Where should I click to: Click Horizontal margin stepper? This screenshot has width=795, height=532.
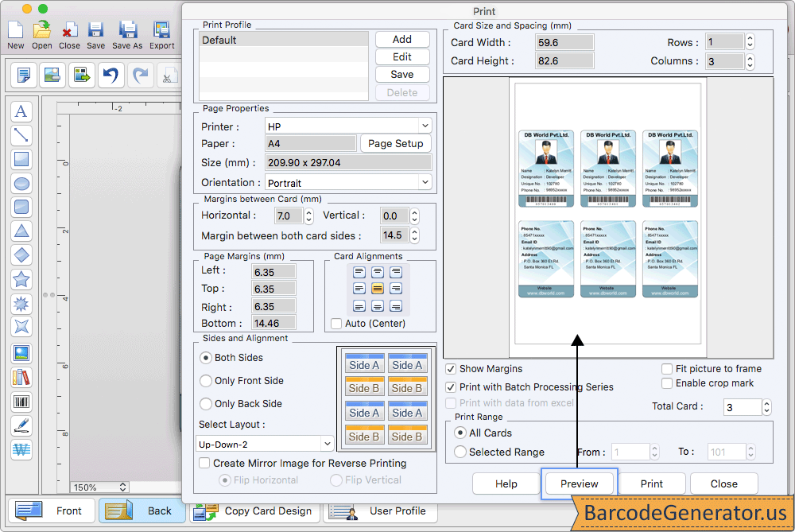pyautogui.click(x=308, y=216)
